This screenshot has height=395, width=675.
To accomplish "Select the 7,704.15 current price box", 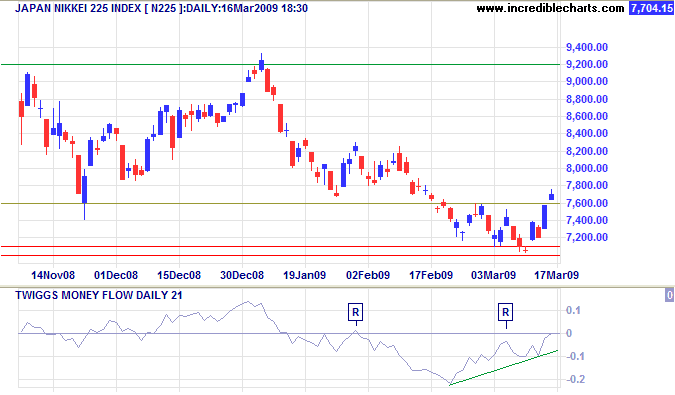I will [x=651, y=8].
